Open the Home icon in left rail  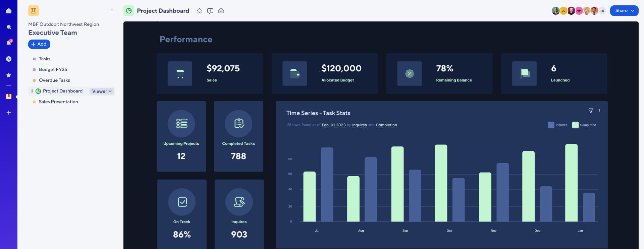pos(9,11)
